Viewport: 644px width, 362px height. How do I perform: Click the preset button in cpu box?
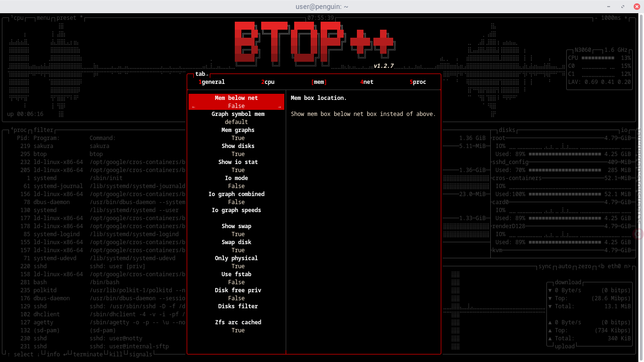click(69, 18)
